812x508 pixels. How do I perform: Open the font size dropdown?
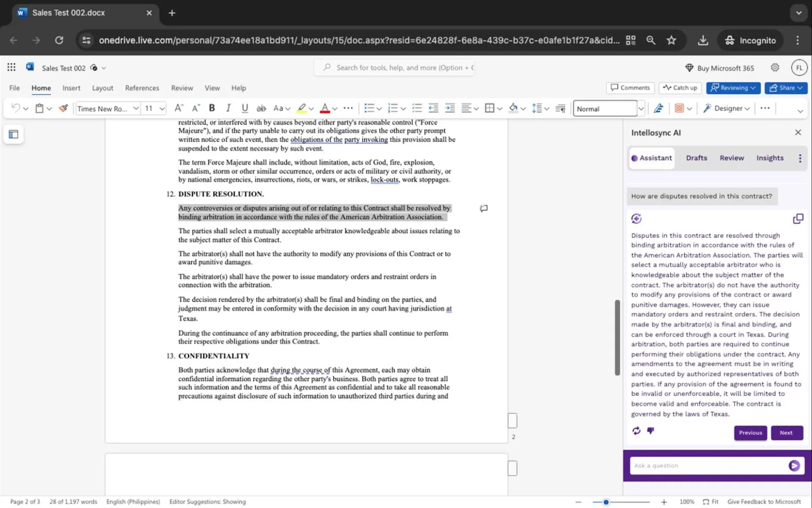162,108
